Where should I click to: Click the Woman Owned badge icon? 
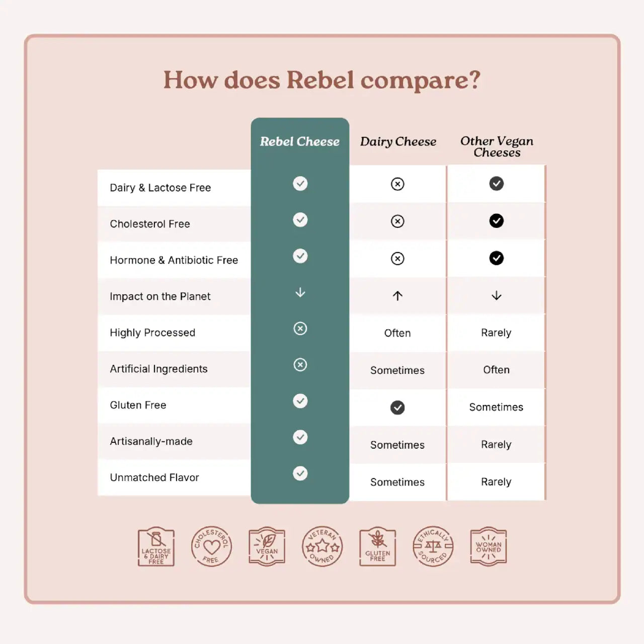coord(489,547)
